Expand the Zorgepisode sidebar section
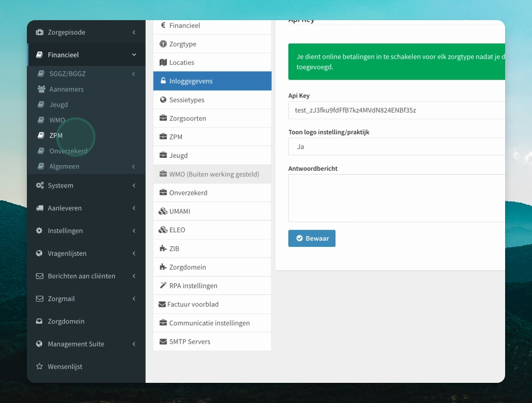532x403 pixels. [134, 32]
